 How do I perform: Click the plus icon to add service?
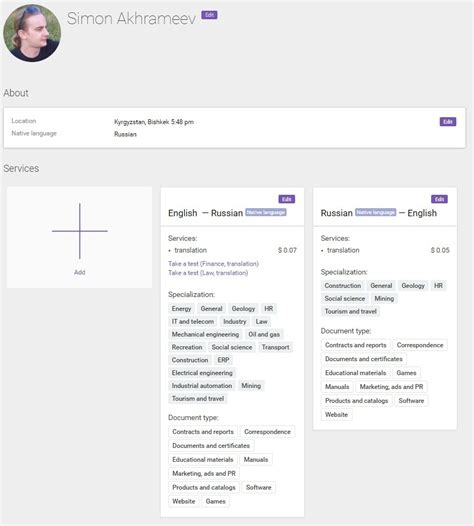tap(80, 231)
